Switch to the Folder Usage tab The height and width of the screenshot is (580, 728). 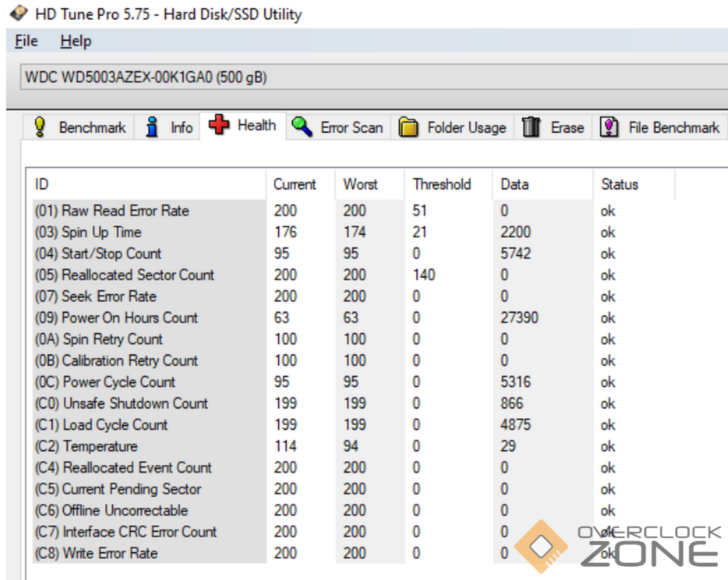click(x=466, y=128)
